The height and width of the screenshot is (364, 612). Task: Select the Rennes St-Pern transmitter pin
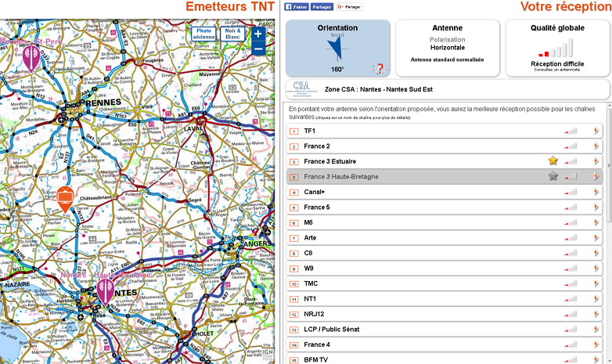(x=31, y=59)
